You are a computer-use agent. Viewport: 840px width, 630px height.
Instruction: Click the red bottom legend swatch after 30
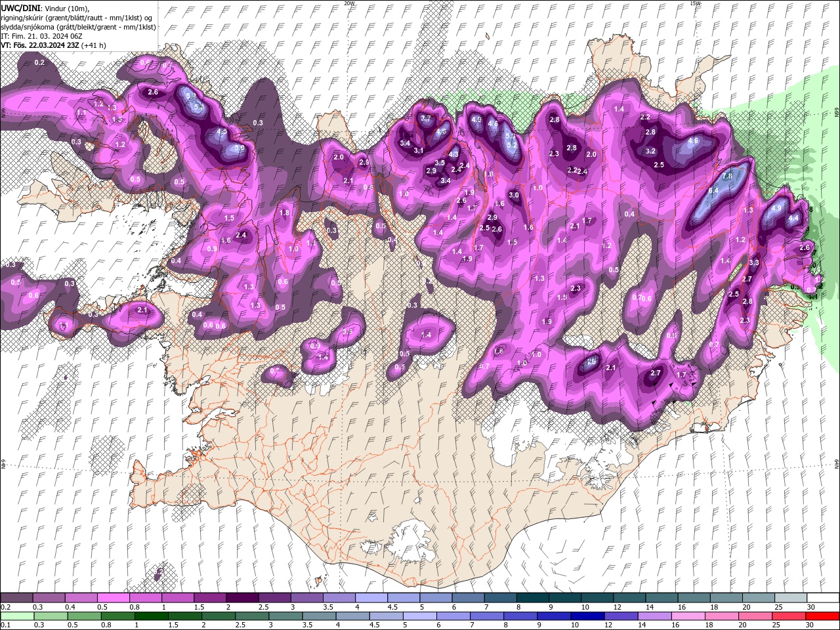coord(822,616)
